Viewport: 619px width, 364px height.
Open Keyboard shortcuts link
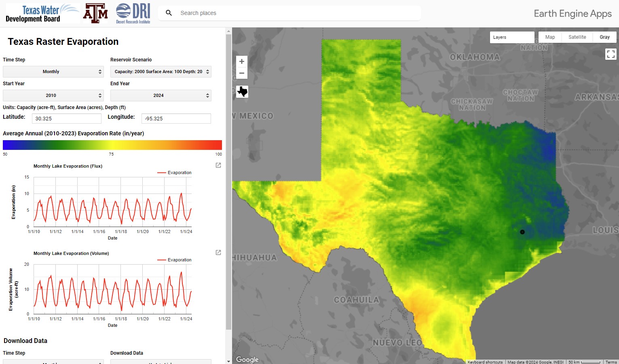(485, 362)
